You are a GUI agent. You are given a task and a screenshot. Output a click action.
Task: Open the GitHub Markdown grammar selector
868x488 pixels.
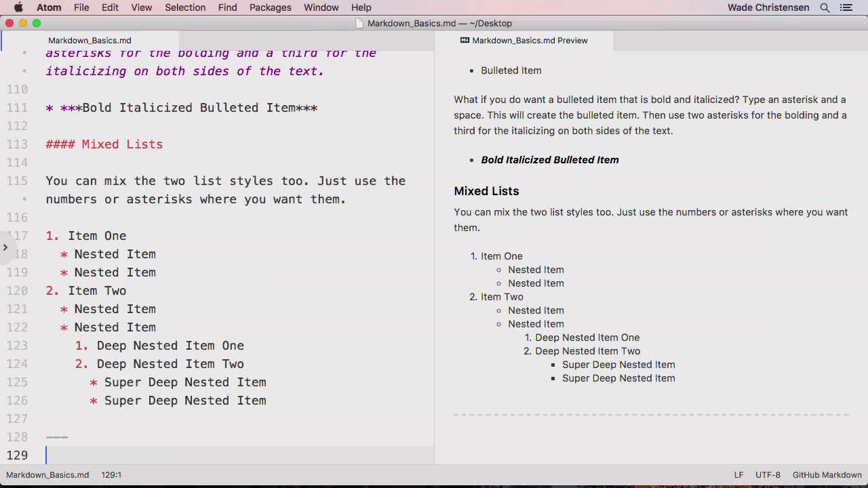click(827, 475)
